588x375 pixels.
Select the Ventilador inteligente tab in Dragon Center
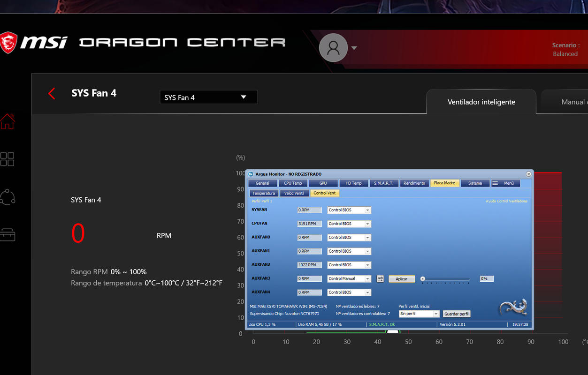[x=481, y=102]
